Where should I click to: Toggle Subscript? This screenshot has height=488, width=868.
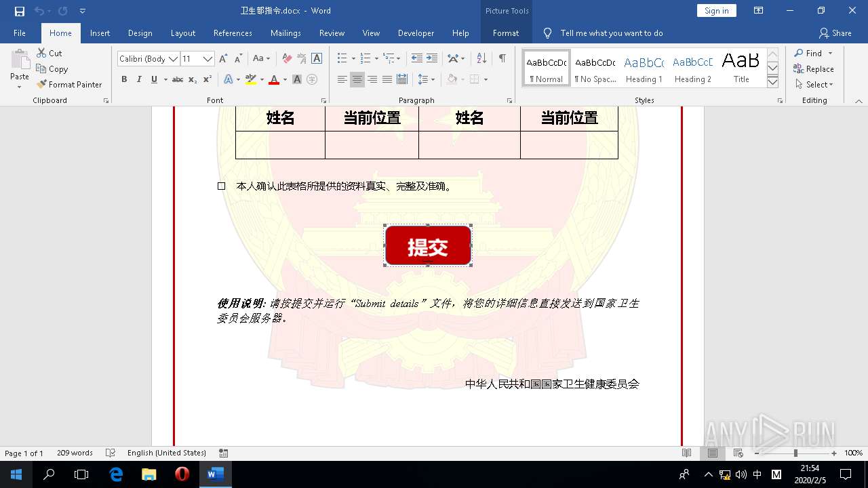point(193,79)
